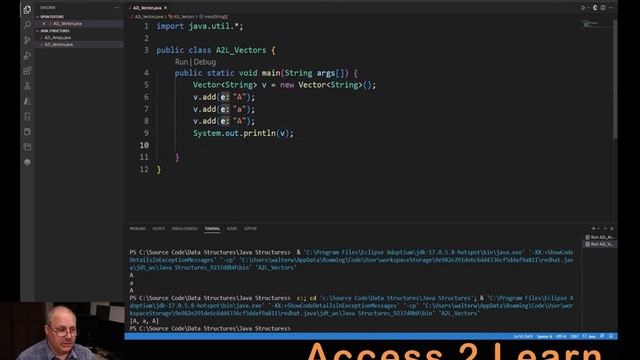Click the feedback icon in status bar

(602, 336)
